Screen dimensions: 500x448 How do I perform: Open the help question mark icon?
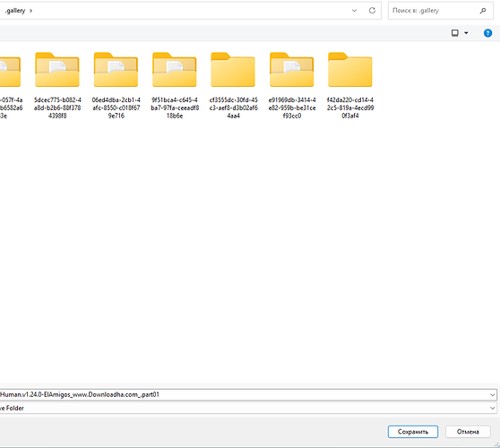[x=487, y=33]
